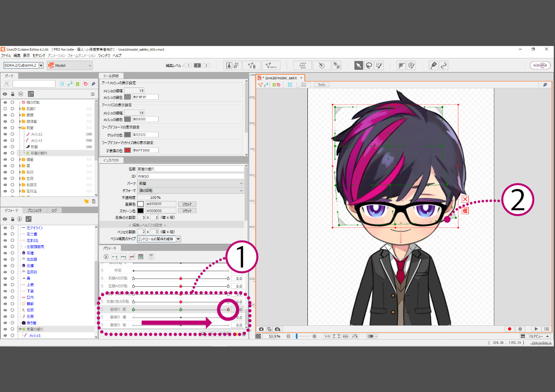This screenshot has height=392, width=555.
Task: Create a rotation deformer from toolbar
Action: [321, 65]
